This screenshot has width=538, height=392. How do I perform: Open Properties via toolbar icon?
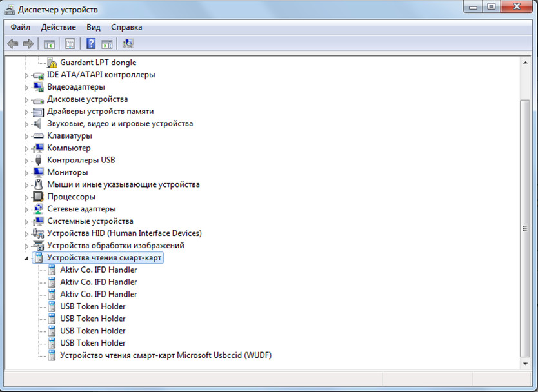70,44
